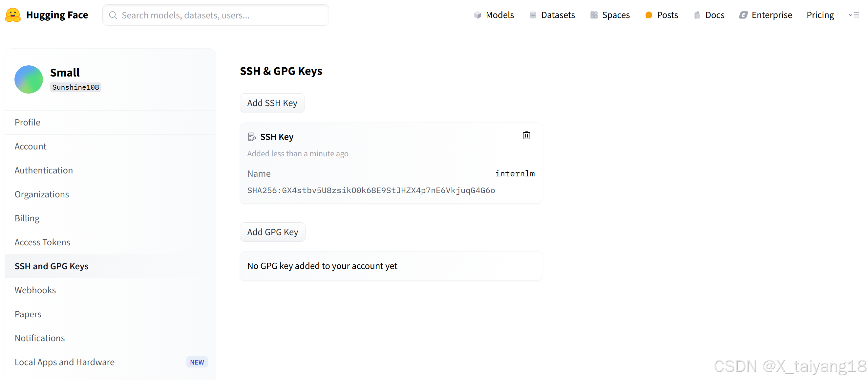The height and width of the screenshot is (380, 868).
Task: Open Billing settings
Action: [x=27, y=218]
